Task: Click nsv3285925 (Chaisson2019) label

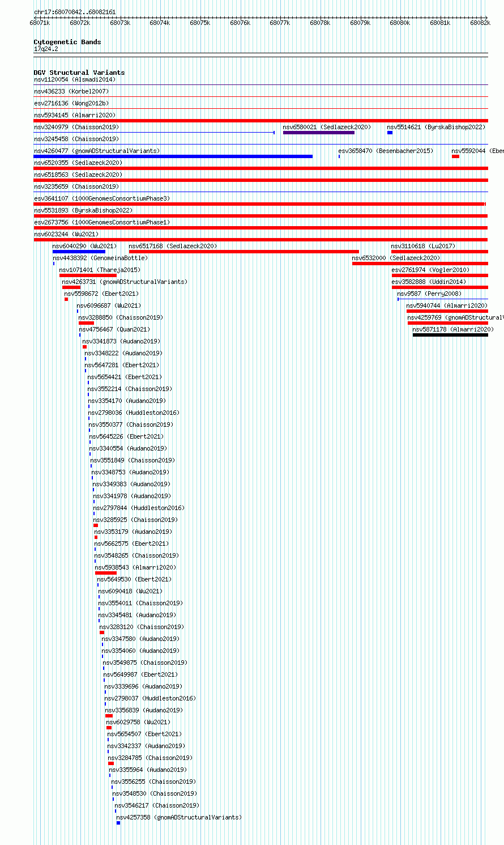Action: (136, 520)
